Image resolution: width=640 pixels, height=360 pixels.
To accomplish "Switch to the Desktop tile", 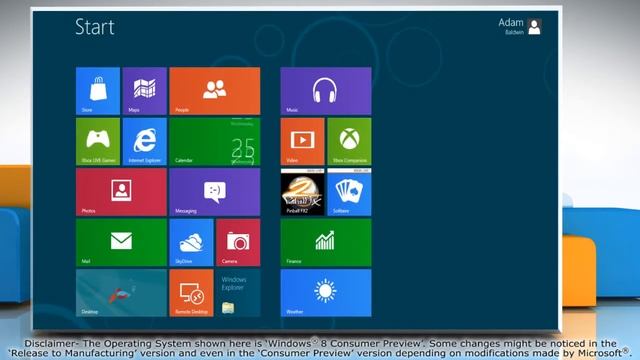I will [121, 293].
